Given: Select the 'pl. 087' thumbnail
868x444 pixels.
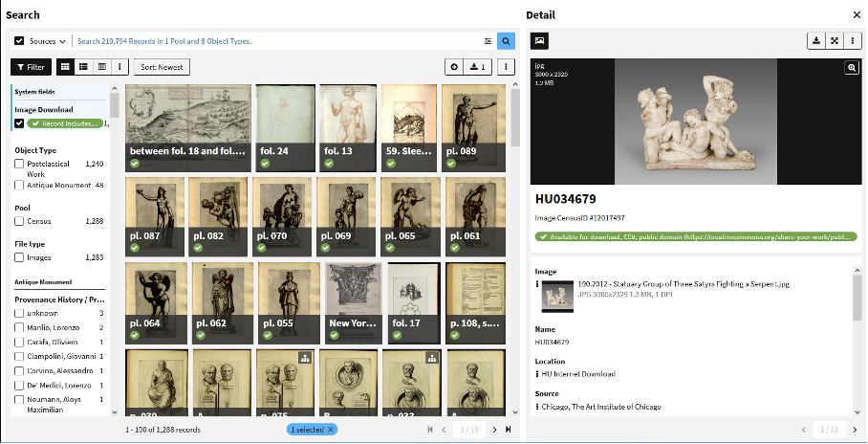Looking at the screenshot, I should coord(154,216).
